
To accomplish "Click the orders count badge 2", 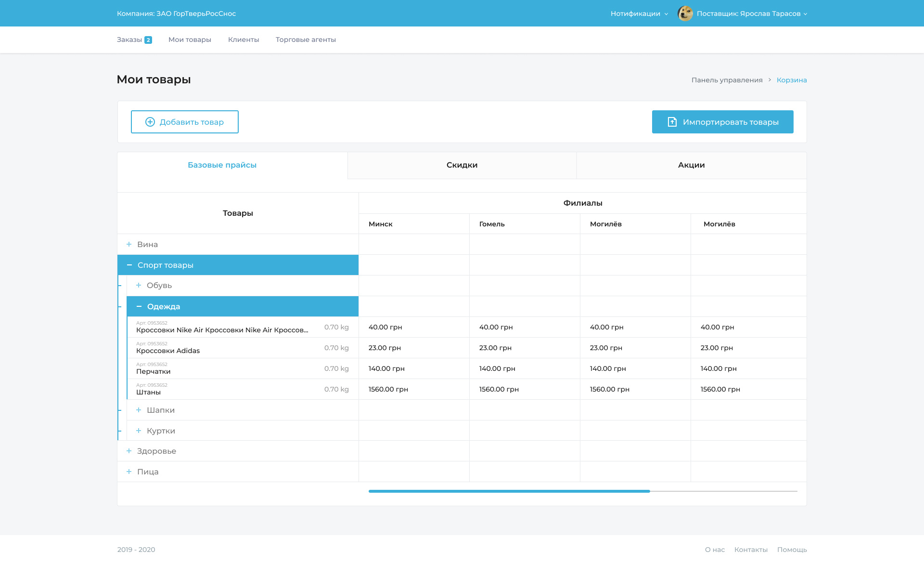I will point(148,40).
